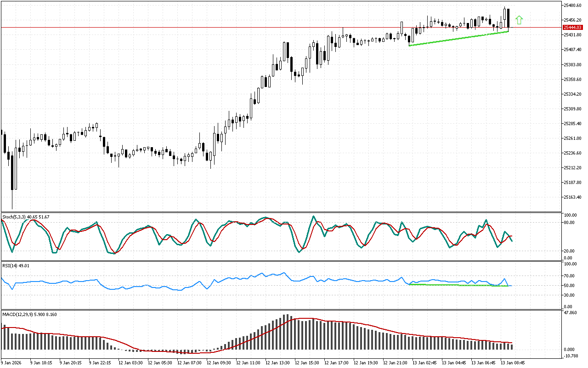Click the 25309.80 price scale label
Image resolution: width=588 pixels, height=368 pixels.
(572, 109)
